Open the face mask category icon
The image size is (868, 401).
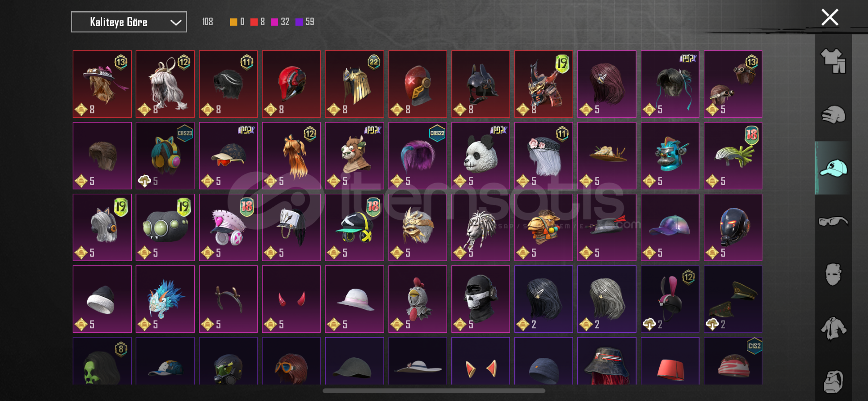[x=833, y=275]
